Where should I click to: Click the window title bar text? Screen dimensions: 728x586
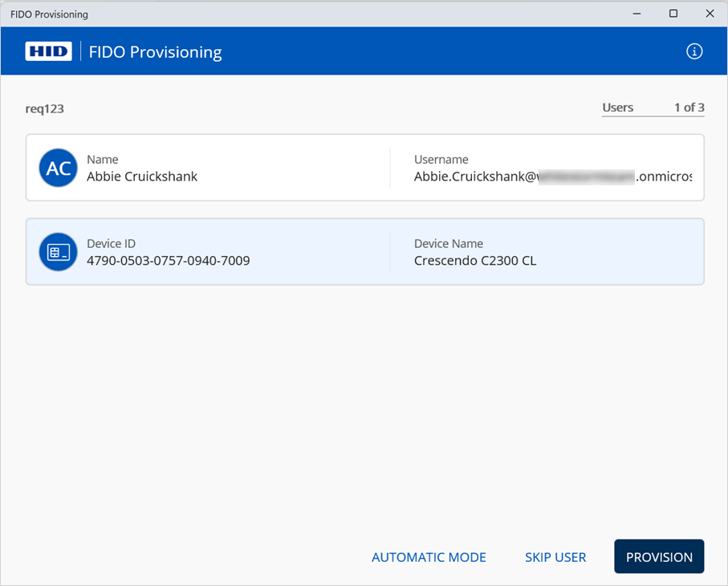point(49,14)
